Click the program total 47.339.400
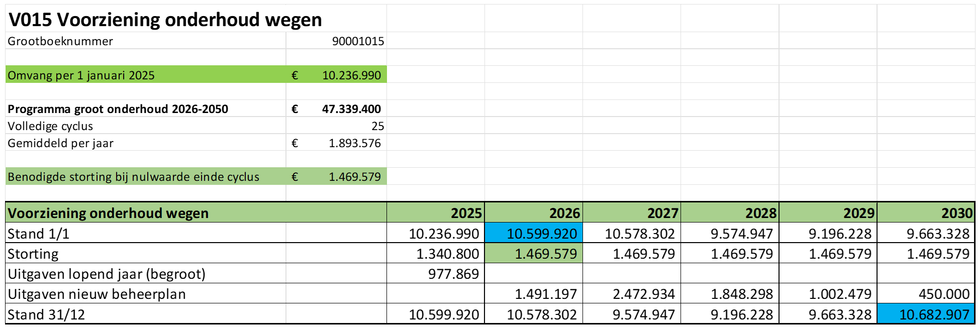This screenshot has width=980, height=327. 351,109
